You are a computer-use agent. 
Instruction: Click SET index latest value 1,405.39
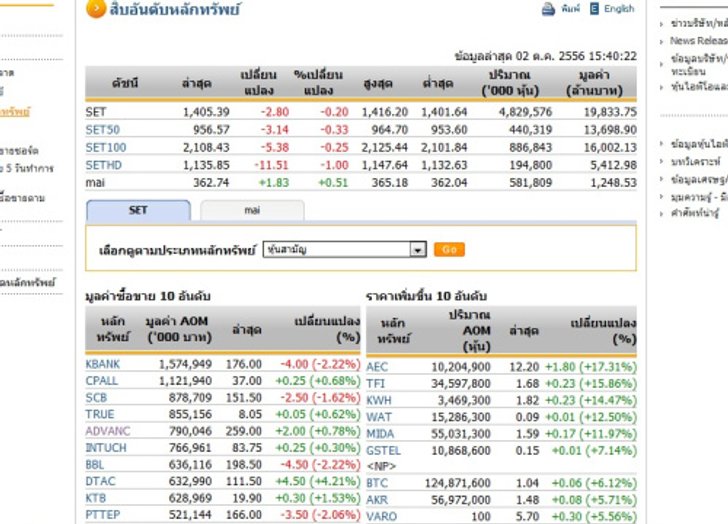click(x=206, y=112)
